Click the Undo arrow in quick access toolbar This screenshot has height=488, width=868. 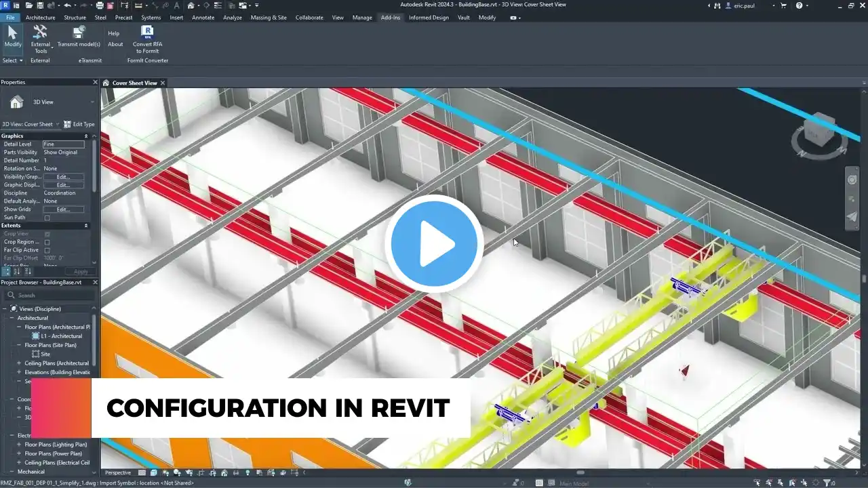[67, 5]
